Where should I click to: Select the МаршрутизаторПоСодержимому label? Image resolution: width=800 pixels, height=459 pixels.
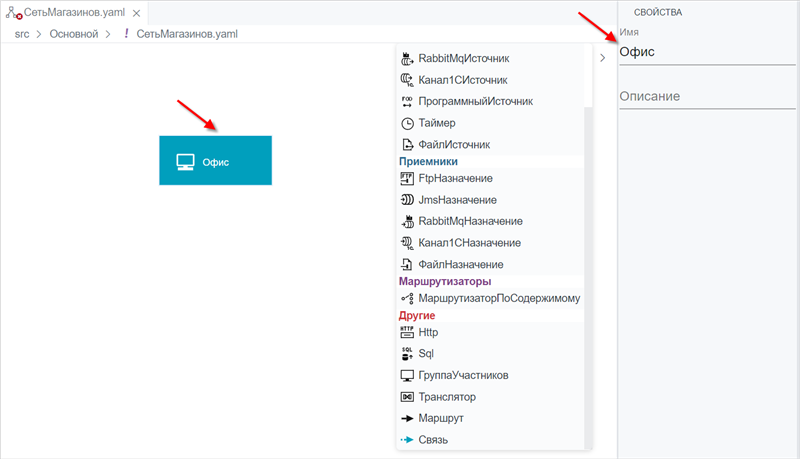coord(499,298)
